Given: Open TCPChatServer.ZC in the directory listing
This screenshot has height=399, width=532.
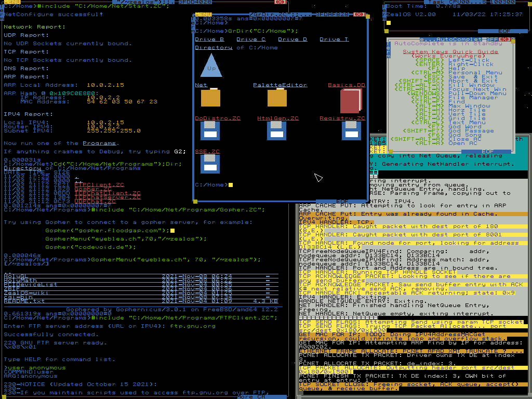Looking at the screenshot, I should click(x=108, y=197).
